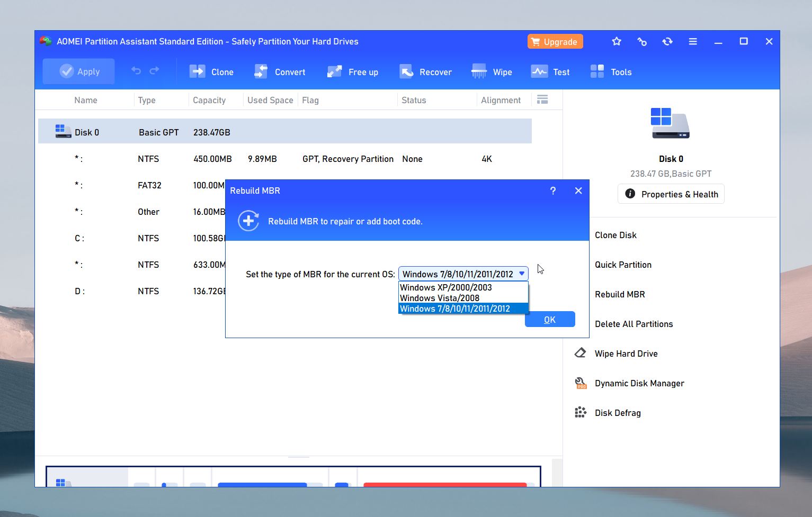Click the undo arrow icon
This screenshot has width=812, height=517.
(x=136, y=71)
